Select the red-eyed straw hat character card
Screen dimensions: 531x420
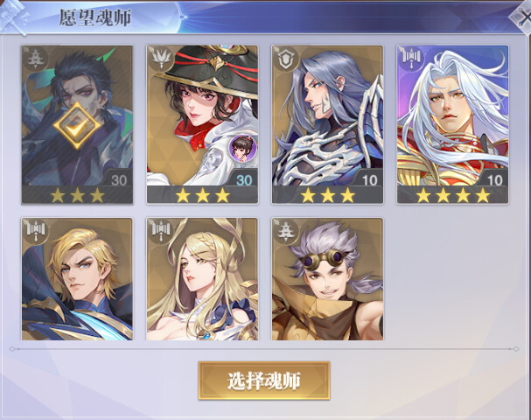202,124
